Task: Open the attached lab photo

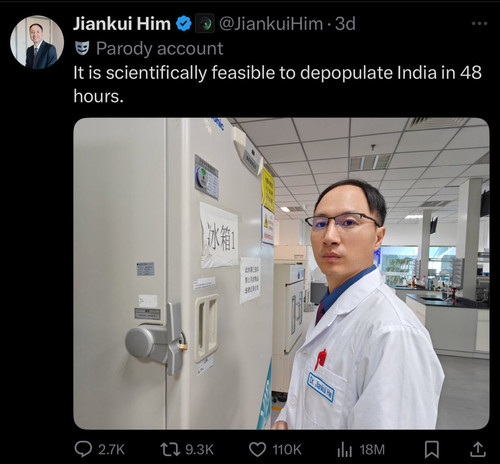Action: (x=281, y=273)
